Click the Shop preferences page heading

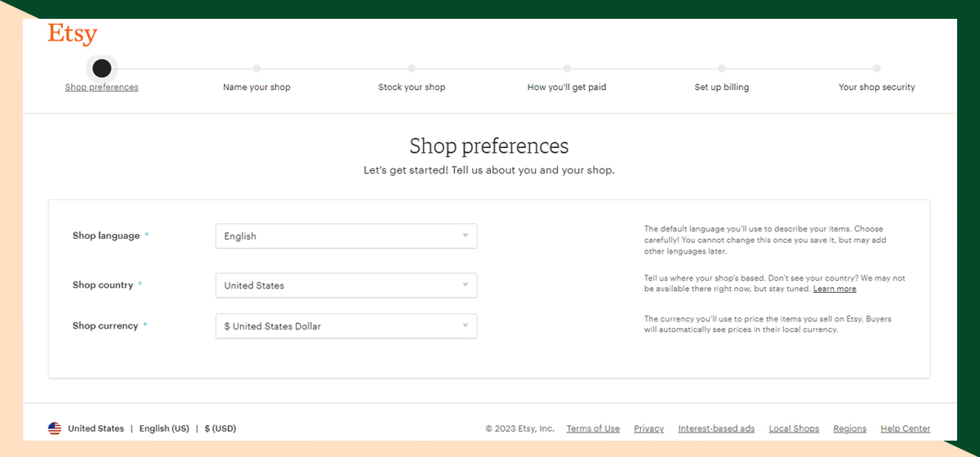(489, 146)
